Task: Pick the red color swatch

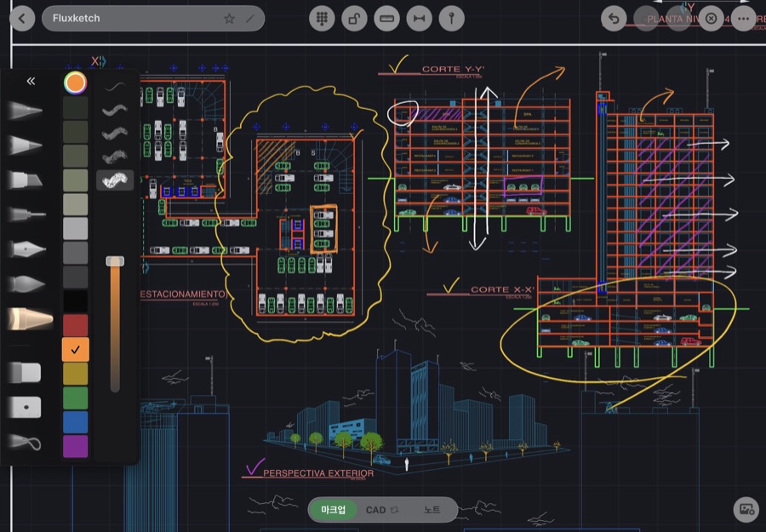Action: click(x=75, y=325)
